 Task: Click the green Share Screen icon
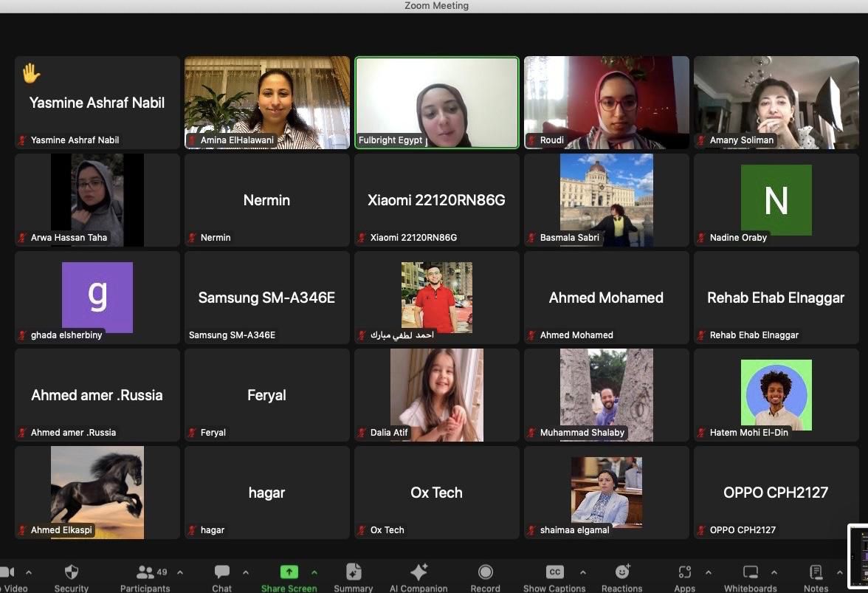point(289,572)
